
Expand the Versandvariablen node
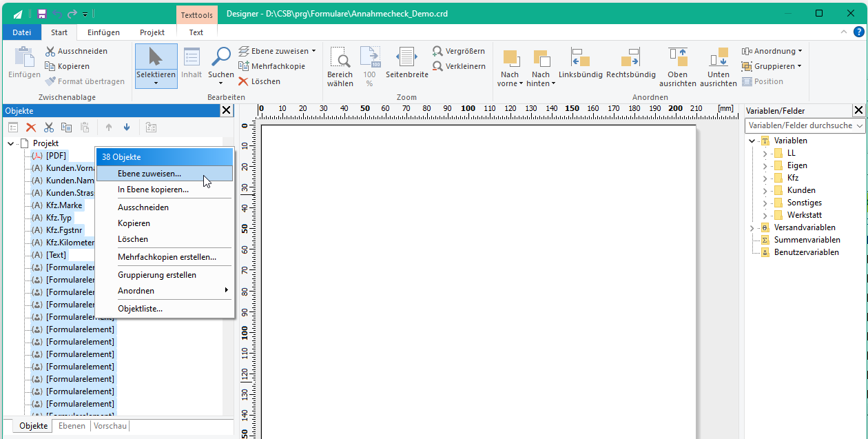click(x=752, y=227)
